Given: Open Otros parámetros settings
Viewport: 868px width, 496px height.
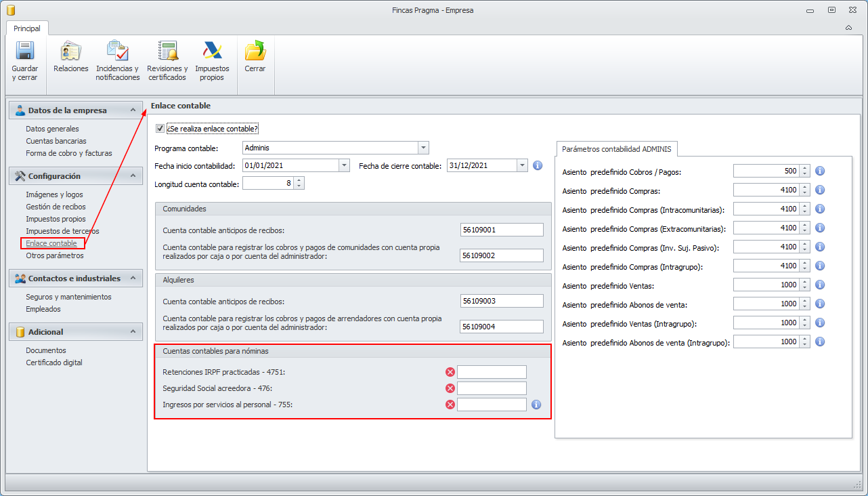Looking at the screenshot, I should (x=55, y=255).
